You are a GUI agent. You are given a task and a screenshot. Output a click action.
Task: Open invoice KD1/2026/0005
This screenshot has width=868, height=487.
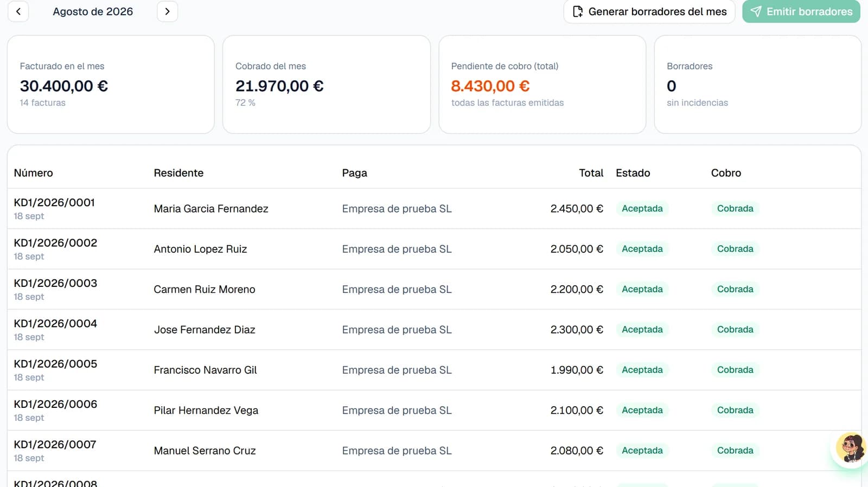[55, 364]
